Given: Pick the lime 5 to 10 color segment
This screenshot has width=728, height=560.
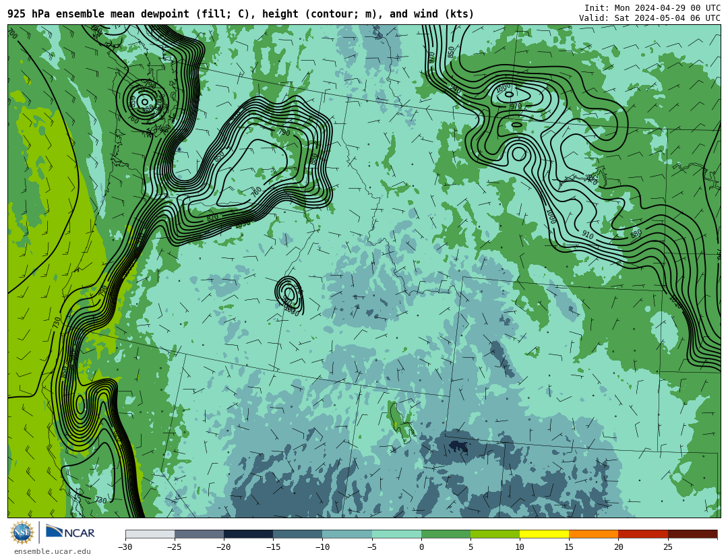Looking at the screenshot, I should coord(495,534).
